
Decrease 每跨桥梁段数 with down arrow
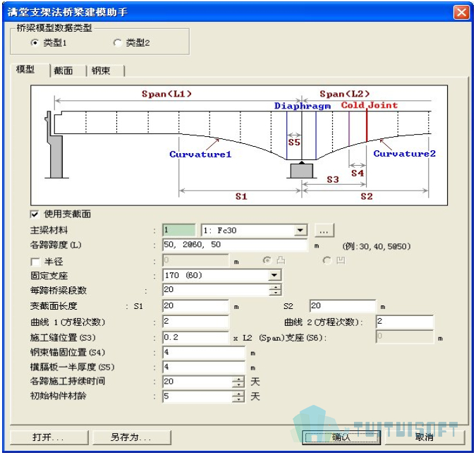pos(275,293)
